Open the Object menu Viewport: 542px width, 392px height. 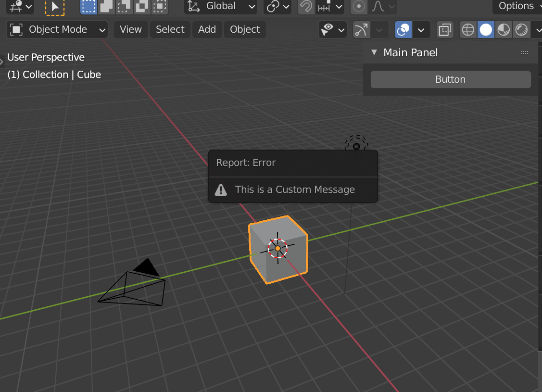click(x=245, y=29)
